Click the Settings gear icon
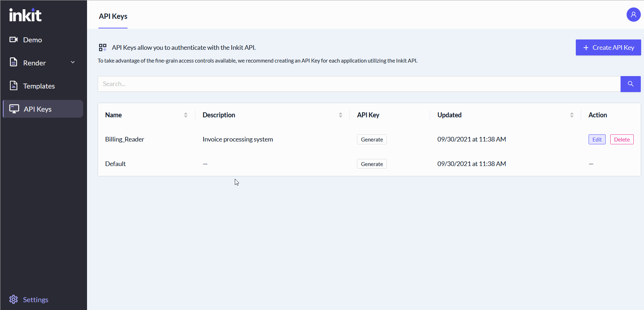Image resolution: width=644 pixels, height=310 pixels. tap(13, 299)
